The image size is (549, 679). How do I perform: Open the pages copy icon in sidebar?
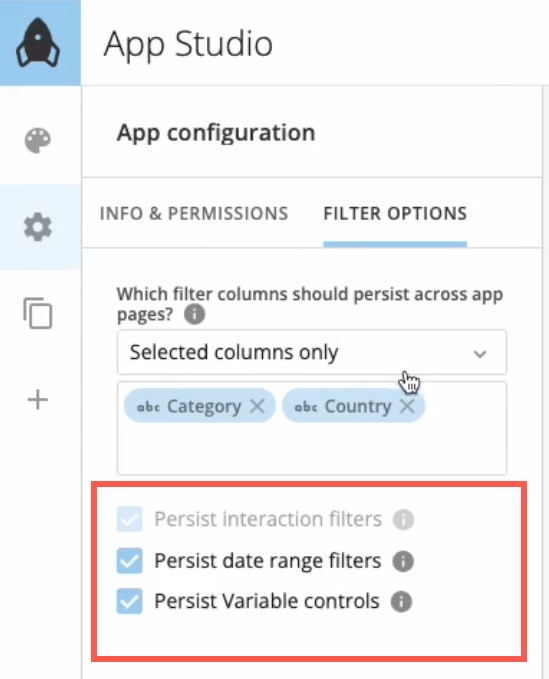[x=38, y=313]
